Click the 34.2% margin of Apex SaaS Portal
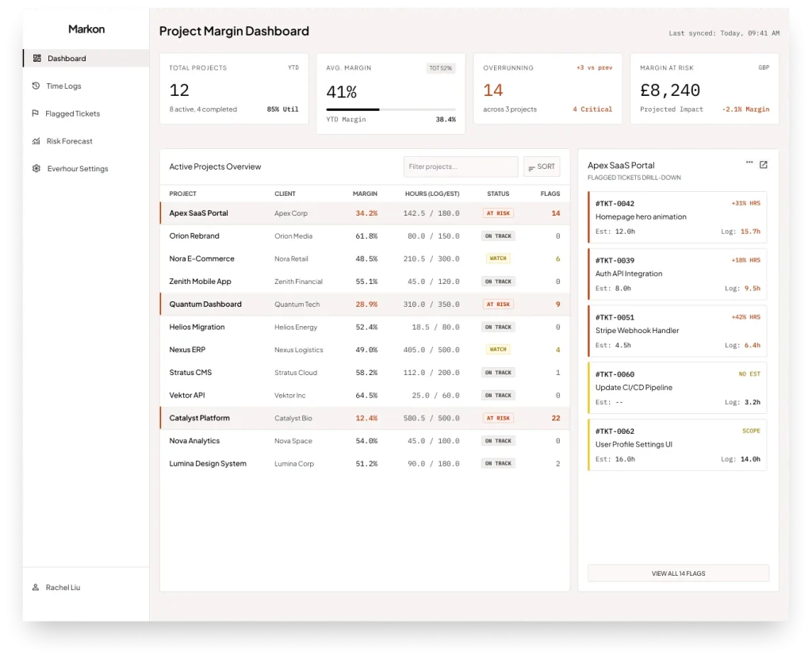The image size is (812, 659). click(366, 213)
